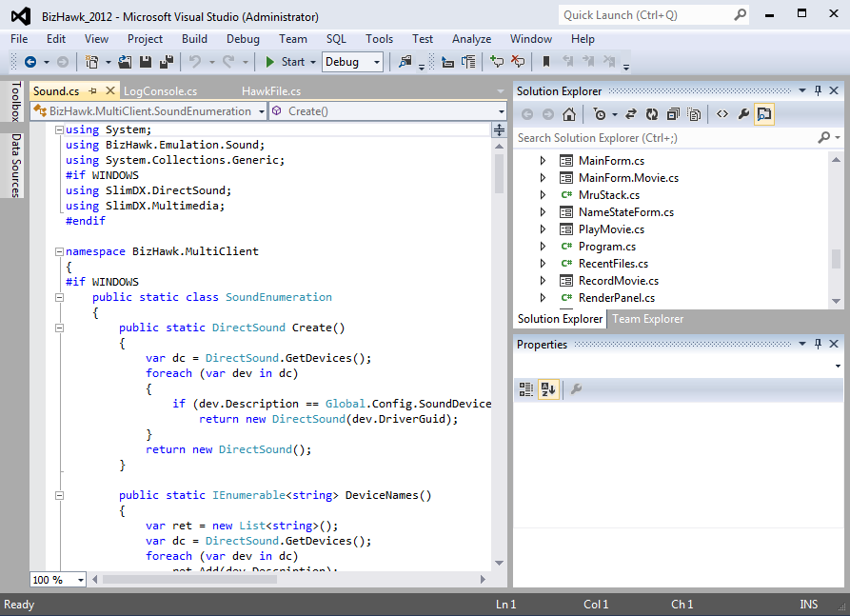The width and height of the screenshot is (850, 616).
Task: Click the Quick Launch search magnifier icon
Action: [x=740, y=15]
